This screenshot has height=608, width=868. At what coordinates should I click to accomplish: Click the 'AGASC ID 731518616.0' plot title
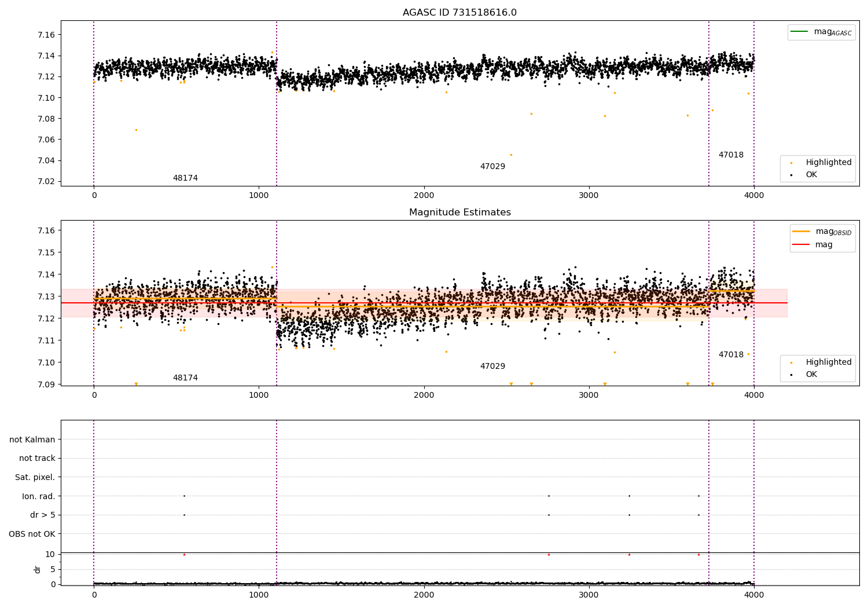(459, 13)
